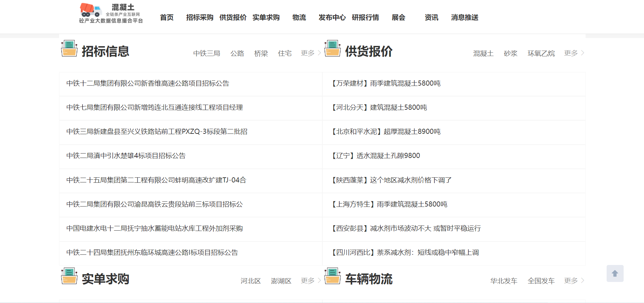Open 陕西蓬莱 减水剂价格下调 article
The width and height of the screenshot is (644, 303).
391,180
